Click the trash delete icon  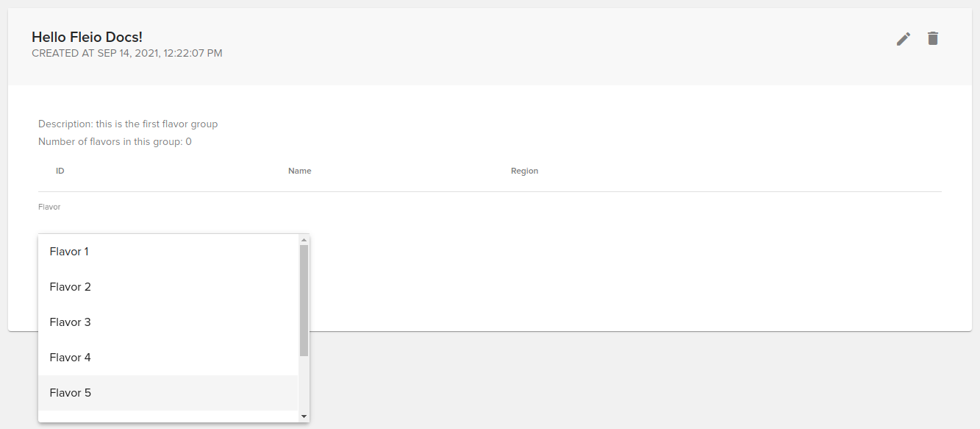(932, 39)
